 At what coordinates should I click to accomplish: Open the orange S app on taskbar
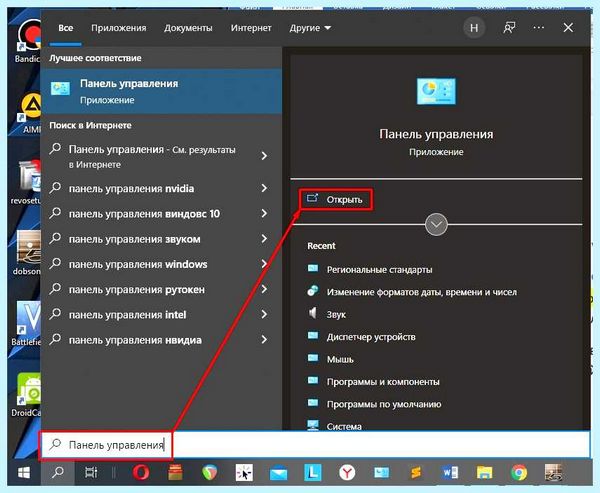click(416, 473)
